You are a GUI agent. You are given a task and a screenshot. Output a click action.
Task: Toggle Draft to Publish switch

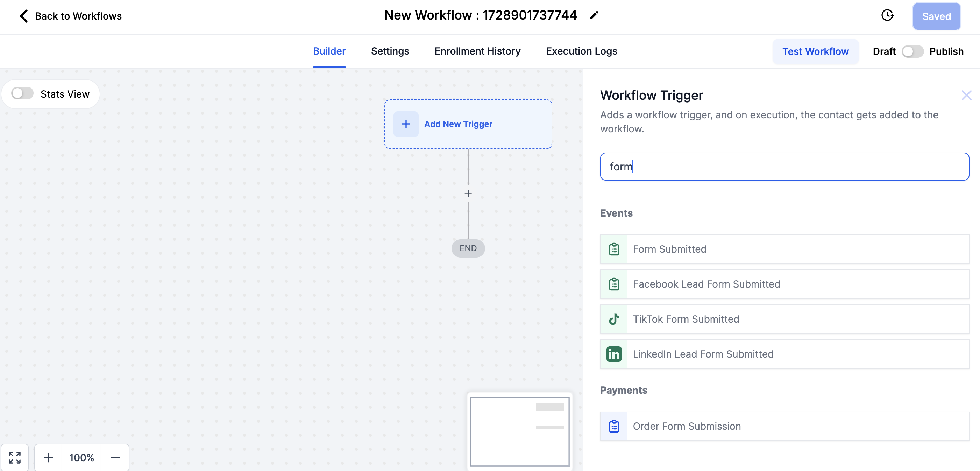click(x=912, y=51)
